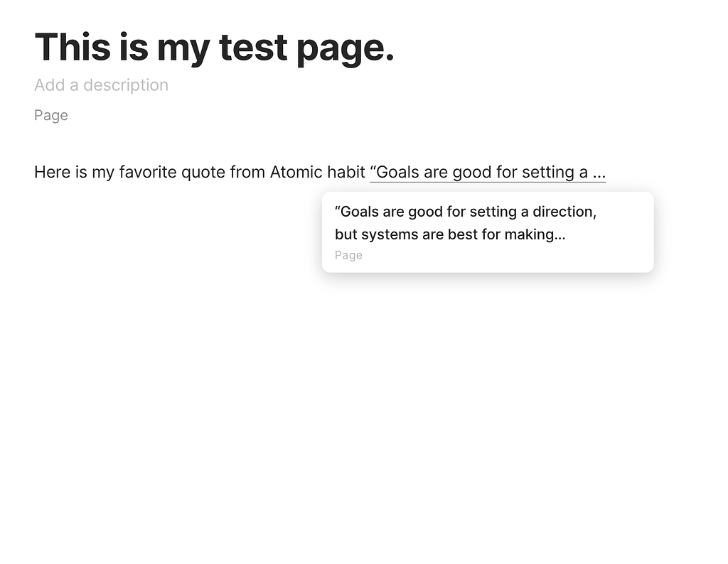Click the word 'favorite' in the body text
The height and width of the screenshot is (564, 728).
148,172
